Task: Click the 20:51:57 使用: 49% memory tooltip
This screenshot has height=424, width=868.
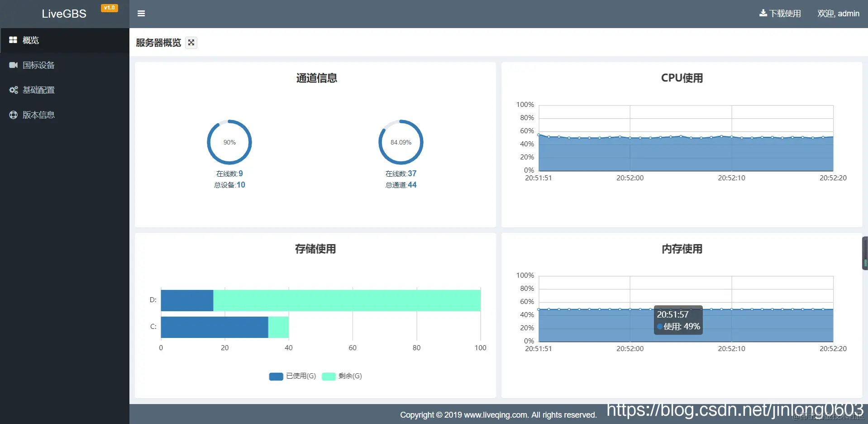Action: 678,320
